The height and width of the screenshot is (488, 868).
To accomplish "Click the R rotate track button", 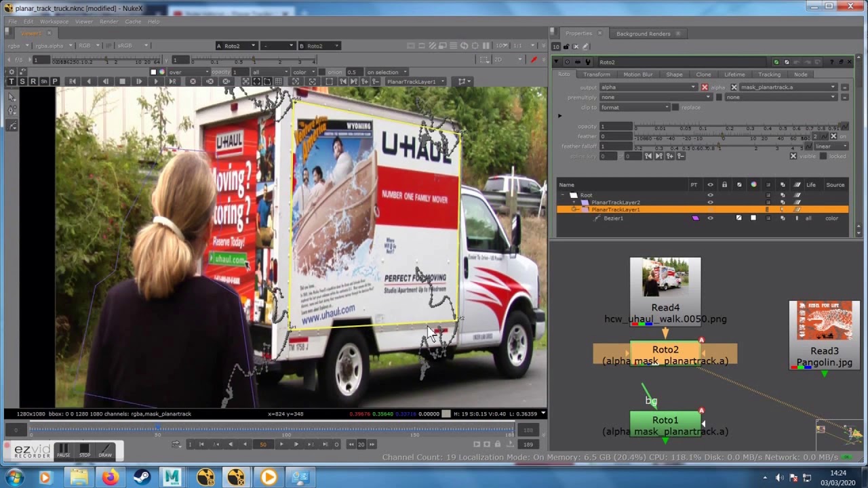I will tap(33, 81).
